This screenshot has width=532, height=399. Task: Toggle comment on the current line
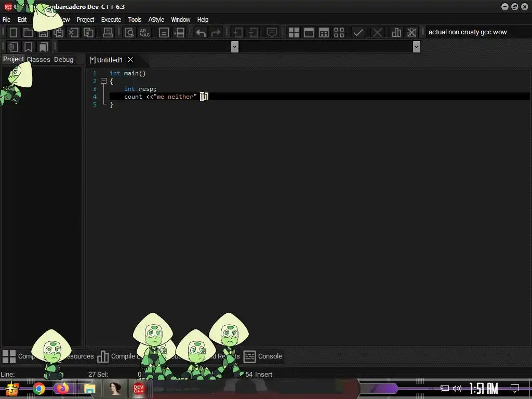(272, 33)
